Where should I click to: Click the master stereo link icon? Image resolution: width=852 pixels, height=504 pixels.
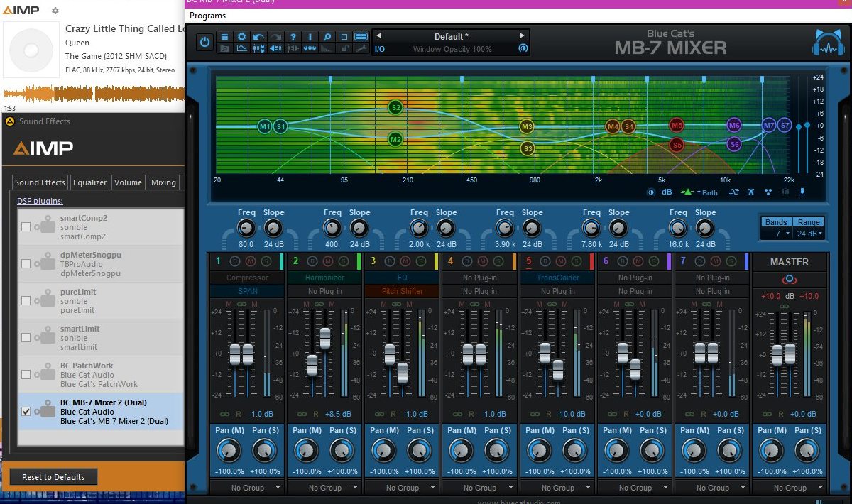(790, 279)
